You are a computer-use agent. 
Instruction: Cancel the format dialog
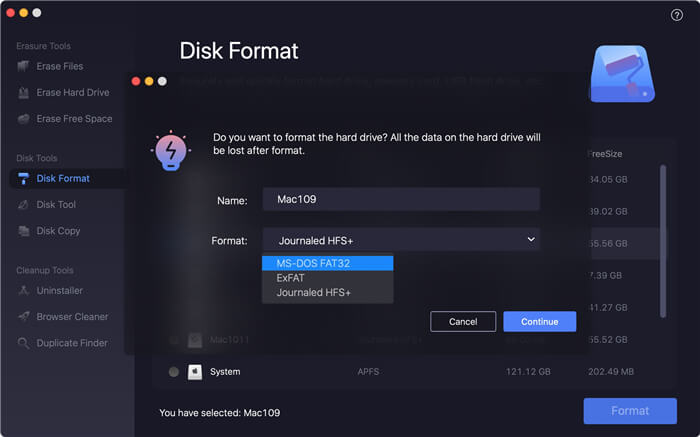click(x=463, y=321)
